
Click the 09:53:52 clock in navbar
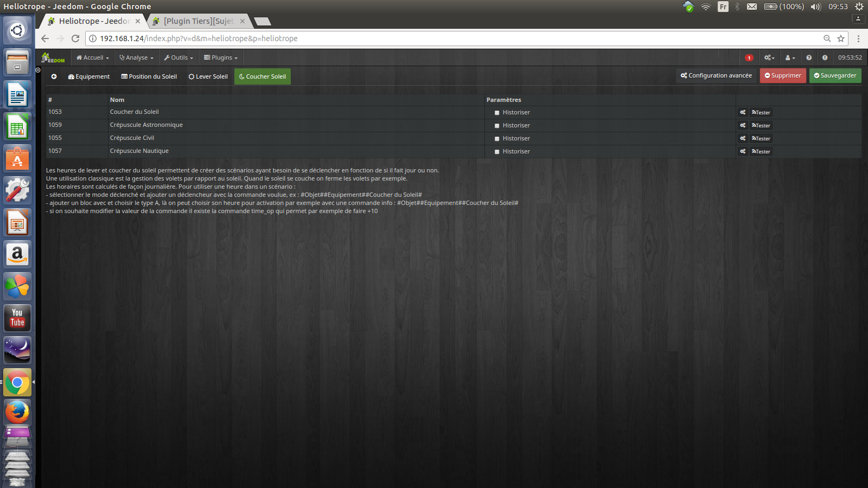pyautogui.click(x=850, y=57)
